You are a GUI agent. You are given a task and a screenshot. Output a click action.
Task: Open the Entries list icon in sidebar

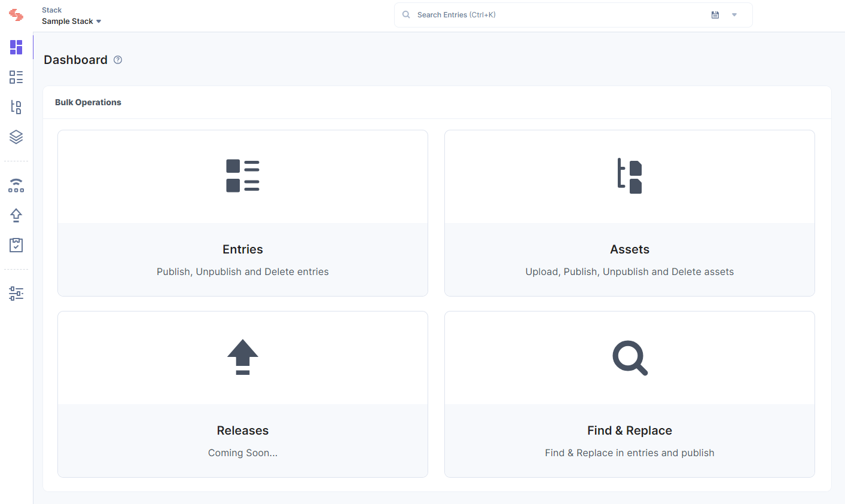(x=16, y=77)
